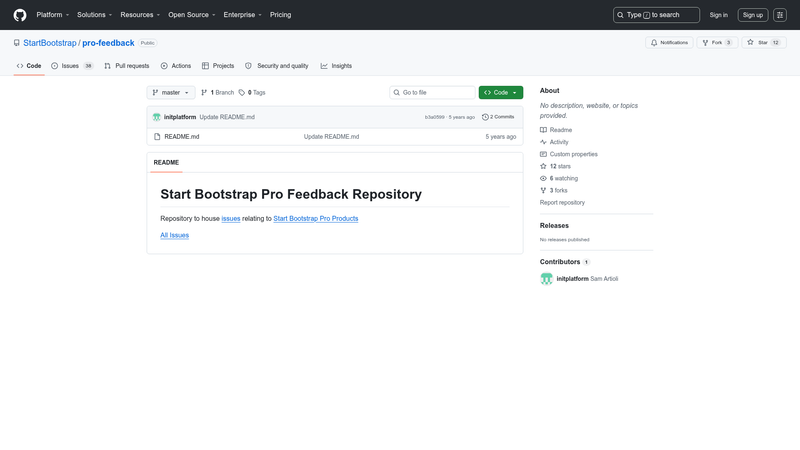Image resolution: width=800 pixels, height=450 pixels.
Task: Open the Pricing page
Action: [x=281, y=15]
